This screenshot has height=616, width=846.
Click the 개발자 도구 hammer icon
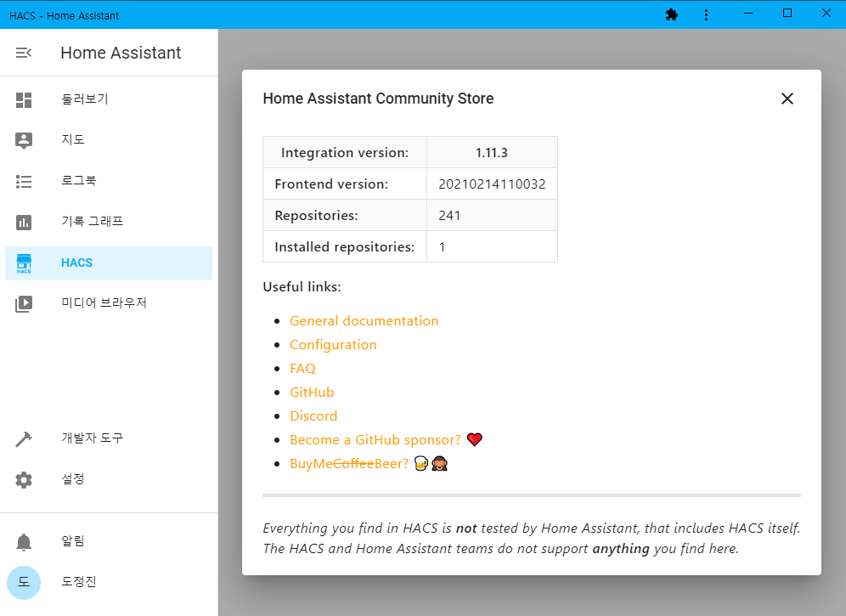[x=24, y=439]
